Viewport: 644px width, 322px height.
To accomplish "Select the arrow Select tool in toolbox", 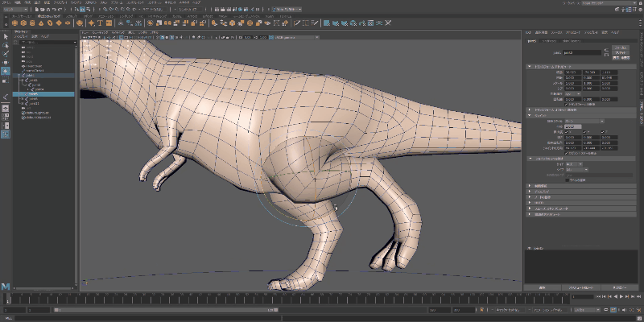I will [6, 36].
